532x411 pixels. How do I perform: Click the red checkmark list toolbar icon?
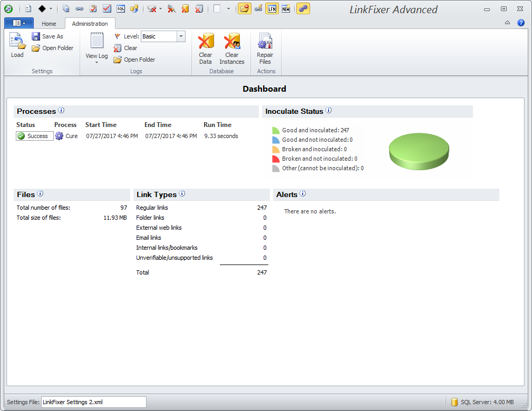point(107,9)
